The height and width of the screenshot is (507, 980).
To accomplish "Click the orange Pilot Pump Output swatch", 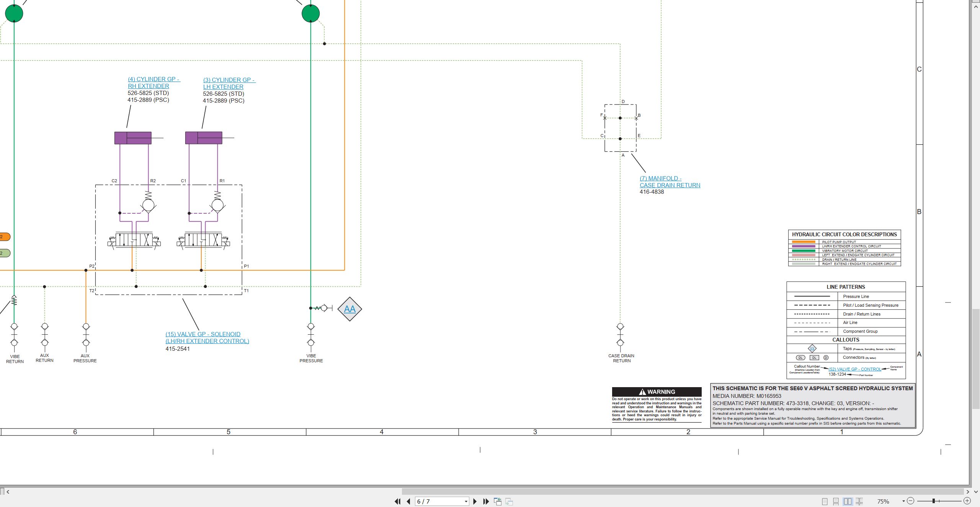I will click(804, 242).
